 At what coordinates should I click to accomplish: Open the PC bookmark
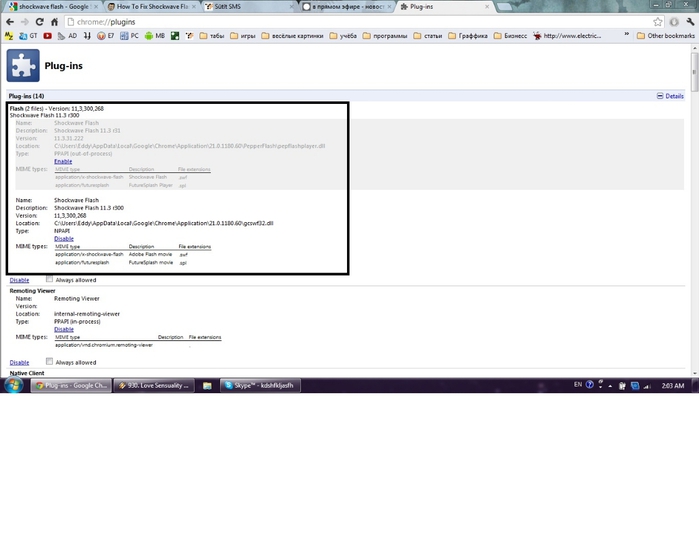(x=129, y=36)
